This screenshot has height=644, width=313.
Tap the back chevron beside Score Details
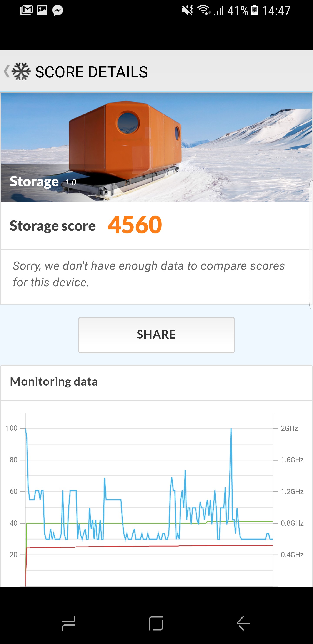pyautogui.click(x=7, y=72)
